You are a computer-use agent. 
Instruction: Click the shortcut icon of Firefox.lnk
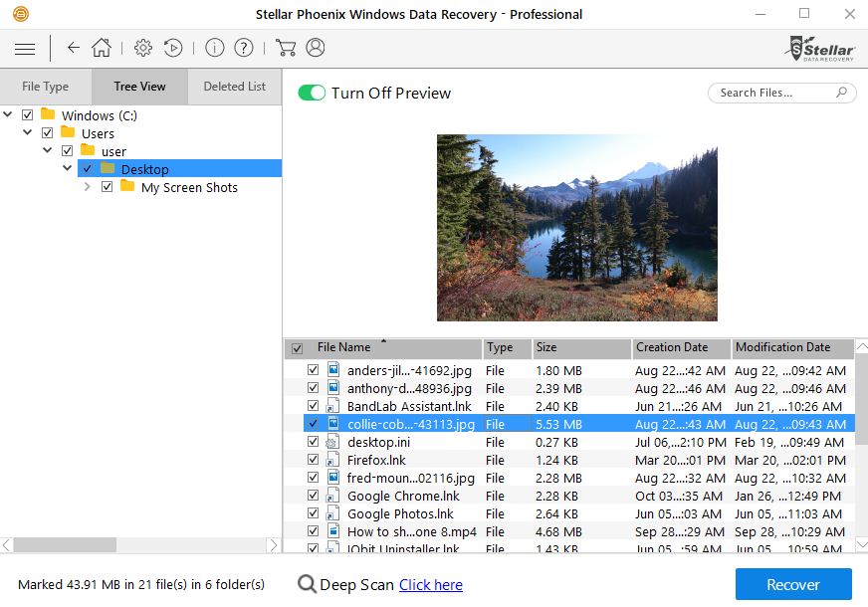332,459
